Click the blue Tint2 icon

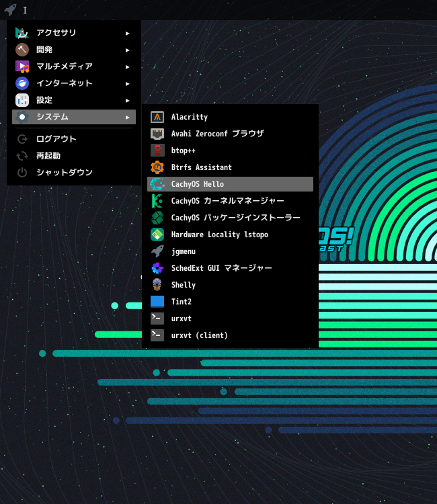point(157,302)
